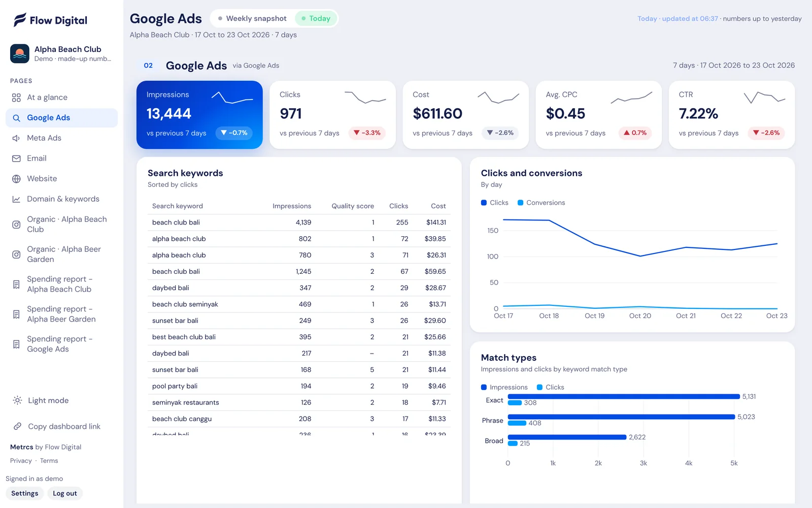Click the Meta Ads megaphone icon

16,138
